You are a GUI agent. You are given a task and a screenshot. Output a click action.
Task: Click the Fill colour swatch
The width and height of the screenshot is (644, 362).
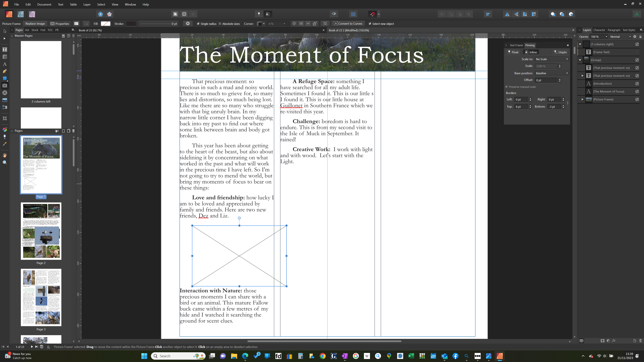tap(105, 24)
